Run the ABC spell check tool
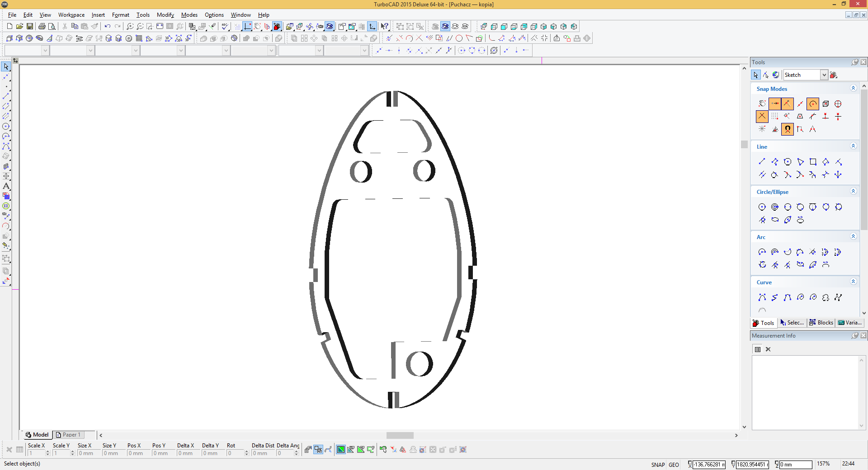 [x=225, y=27]
